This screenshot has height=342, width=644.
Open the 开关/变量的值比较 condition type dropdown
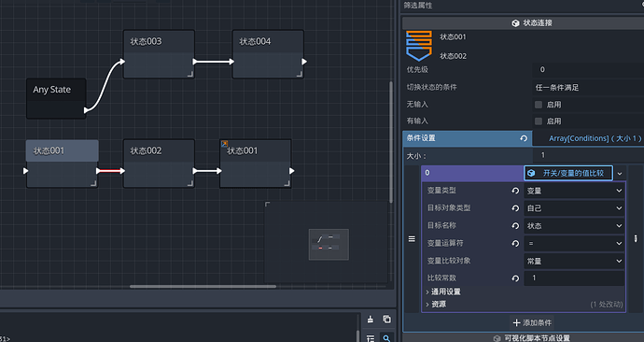[620, 174]
